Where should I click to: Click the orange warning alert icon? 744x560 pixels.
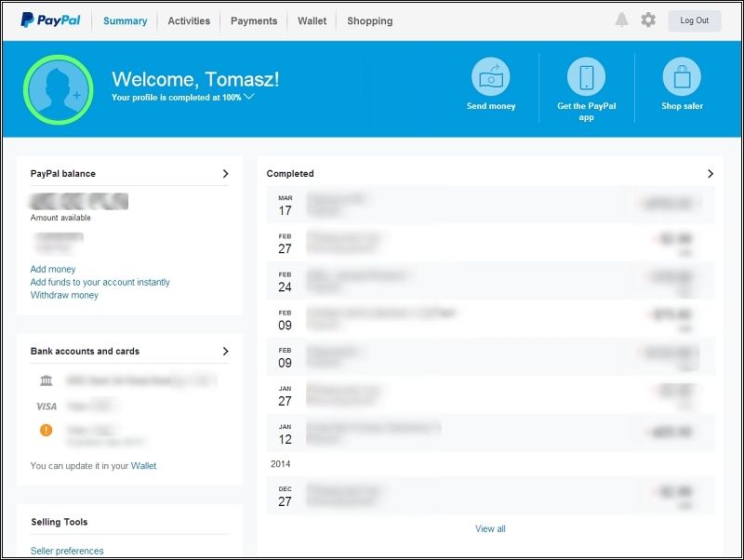click(46, 430)
